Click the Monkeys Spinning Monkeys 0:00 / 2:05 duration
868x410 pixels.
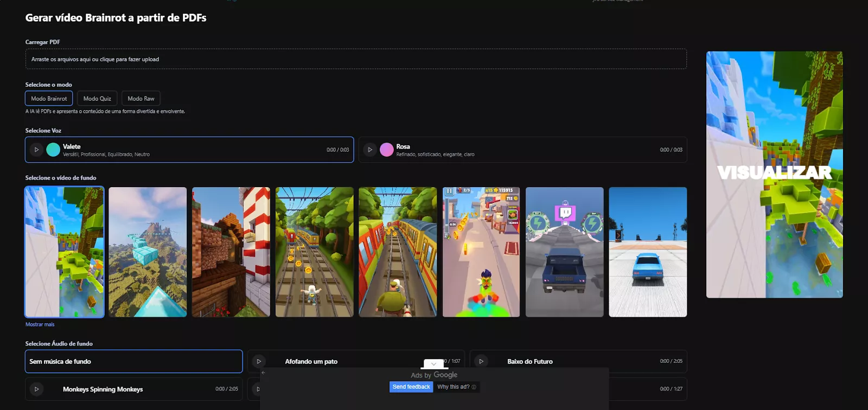pyautogui.click(x=227, y=389)
